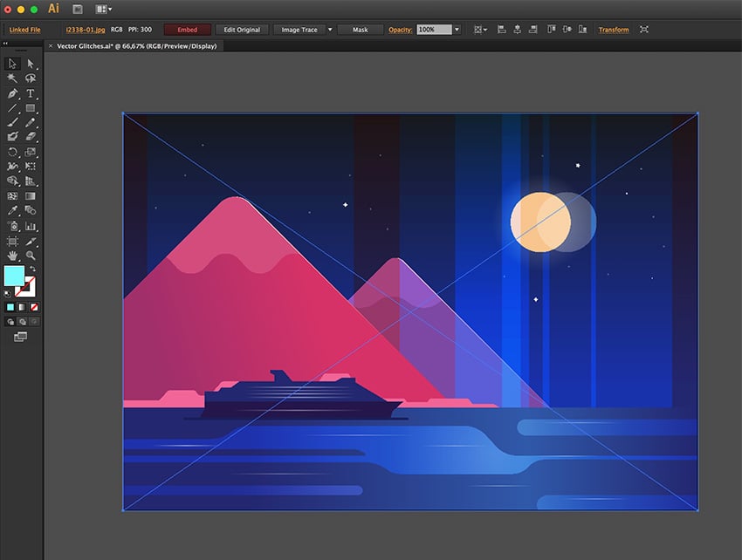This screenshot has width=742, height=560.
Task: Open the Transform panel link
Action: [x=613, y=30]
